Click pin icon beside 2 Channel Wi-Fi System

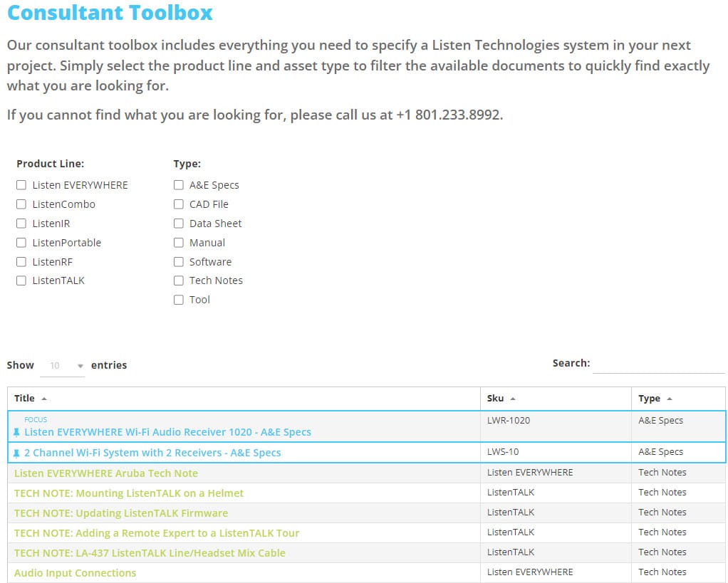click(x=16, y=453)
